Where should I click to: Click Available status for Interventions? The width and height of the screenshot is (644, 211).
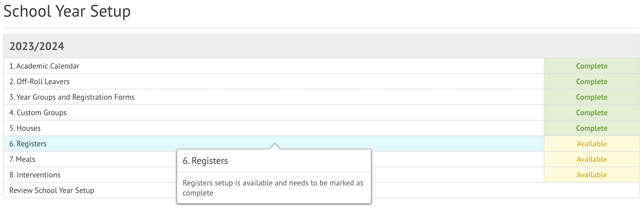[592, 175]
